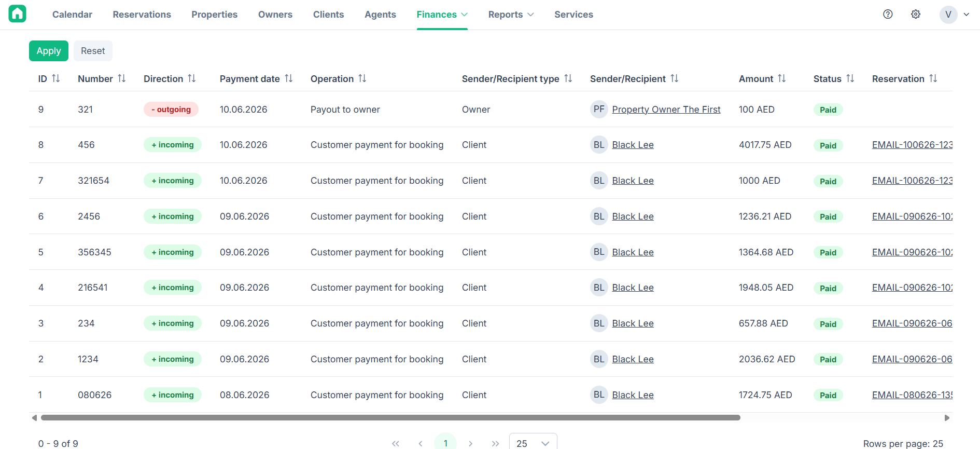Image resolution: width=980 pixels, height=449 pixels.
Task: Click payment number 216541
Action: coord(93,288)
